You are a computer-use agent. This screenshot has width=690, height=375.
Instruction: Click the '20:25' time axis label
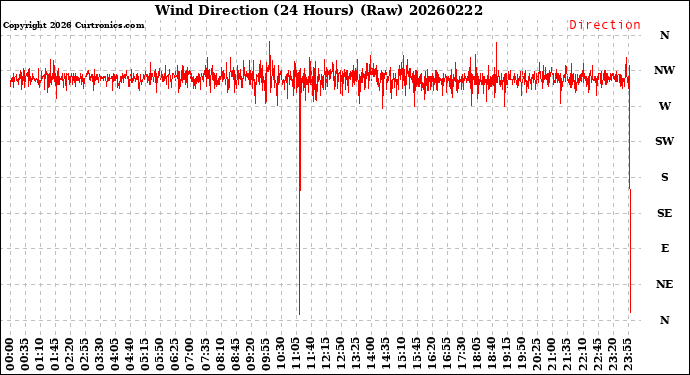tap(537, 355)
